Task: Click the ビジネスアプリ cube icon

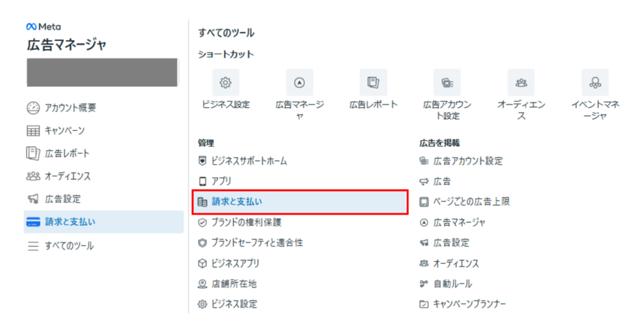Action: pyautogui.click(x=202, y=263)
